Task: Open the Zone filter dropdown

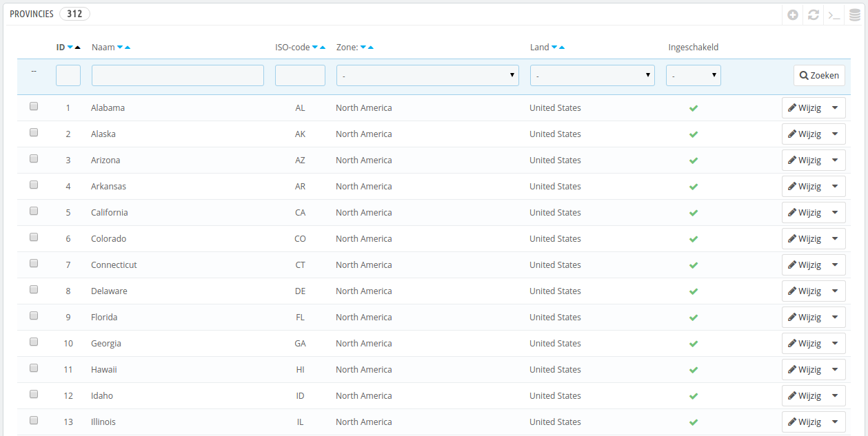Action: click(x=427, y=76)
